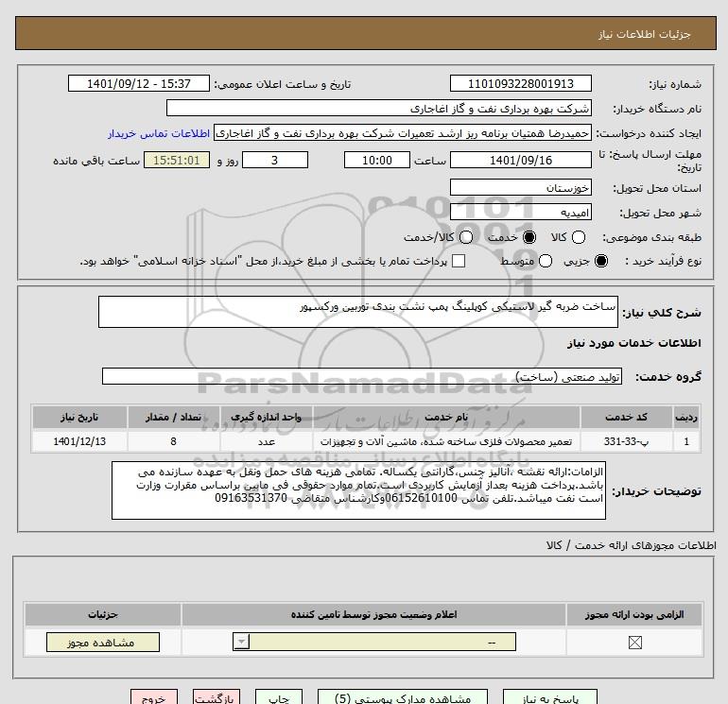Click the remaining time field 15:51:01
The image size is (728, 704).
coord(177,160)
